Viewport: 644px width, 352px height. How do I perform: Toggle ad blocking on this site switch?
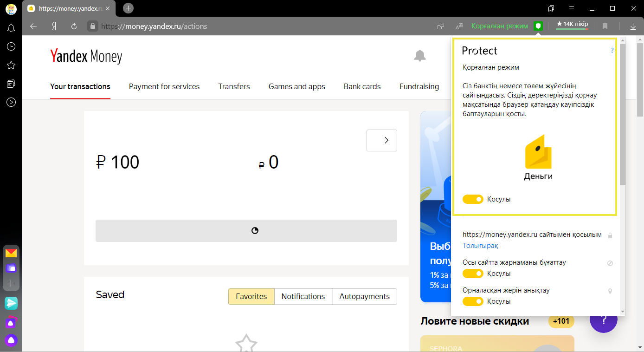click(x=473, y=274)
